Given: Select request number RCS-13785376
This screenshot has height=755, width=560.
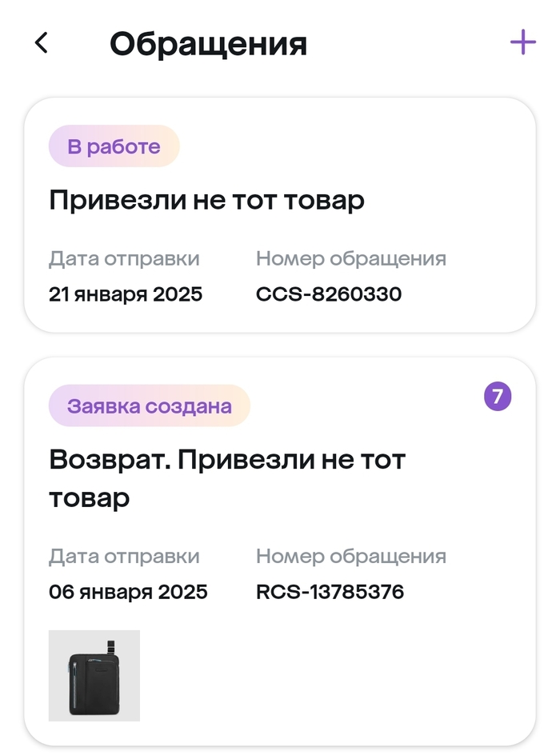Looking at the screenshot, I should (330, 592).
